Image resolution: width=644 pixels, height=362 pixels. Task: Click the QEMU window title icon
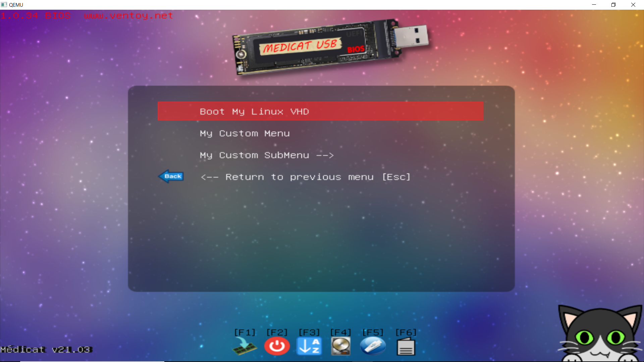4,5
